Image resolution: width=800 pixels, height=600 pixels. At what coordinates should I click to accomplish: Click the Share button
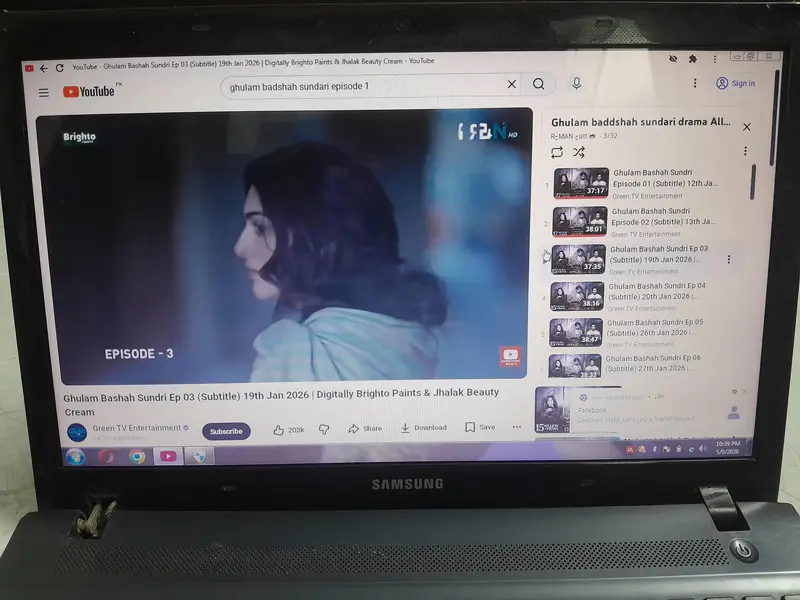point(365,429)
